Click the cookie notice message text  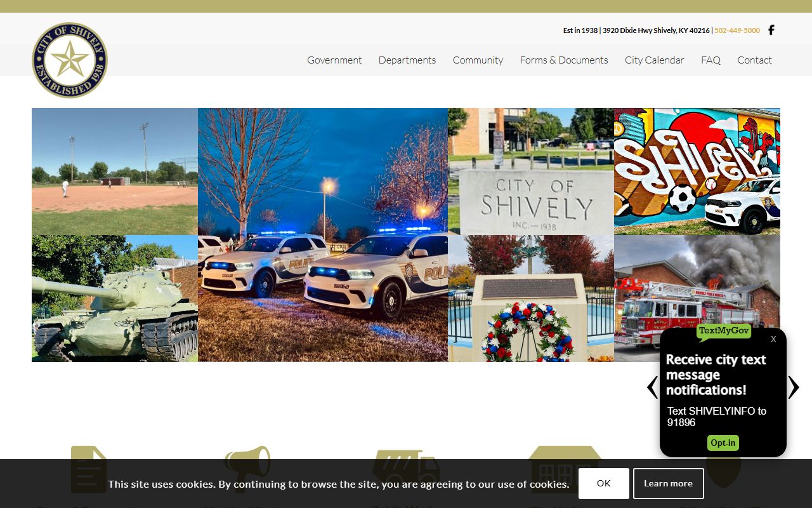(x=339, y=484)
